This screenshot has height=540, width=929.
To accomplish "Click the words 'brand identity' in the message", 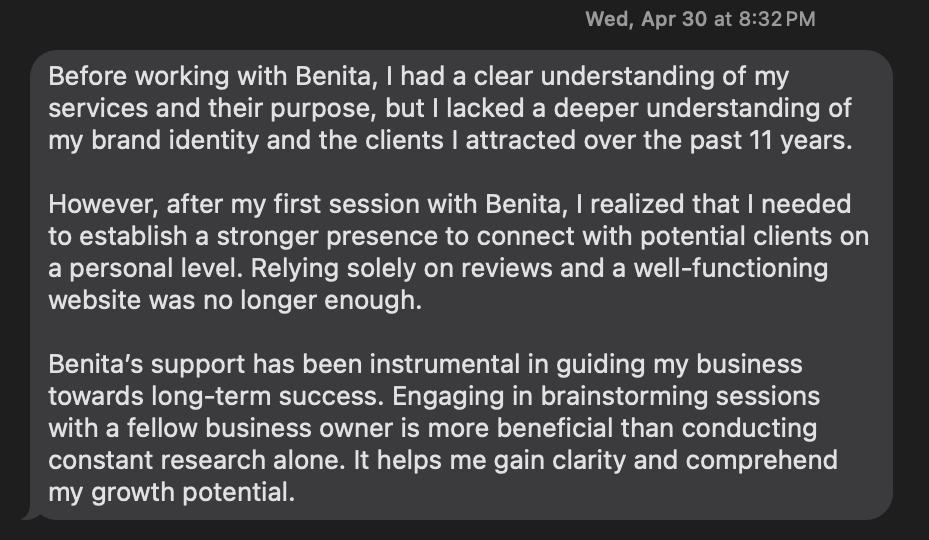I will [x=175, y=140].
